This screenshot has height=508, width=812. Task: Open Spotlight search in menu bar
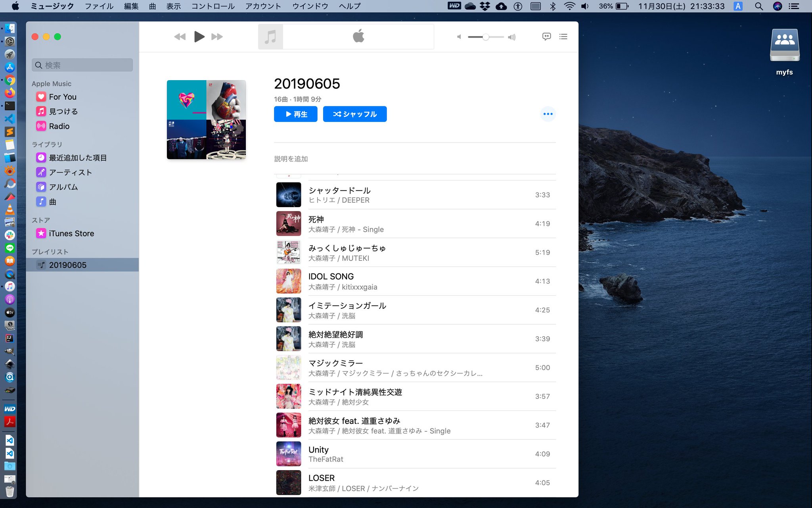758,6
